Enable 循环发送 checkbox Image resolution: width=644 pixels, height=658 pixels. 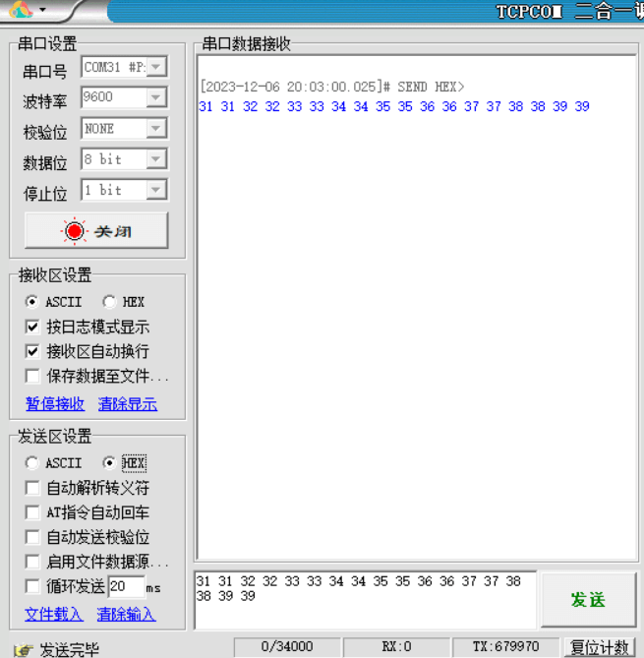click(x=32, y=586)
